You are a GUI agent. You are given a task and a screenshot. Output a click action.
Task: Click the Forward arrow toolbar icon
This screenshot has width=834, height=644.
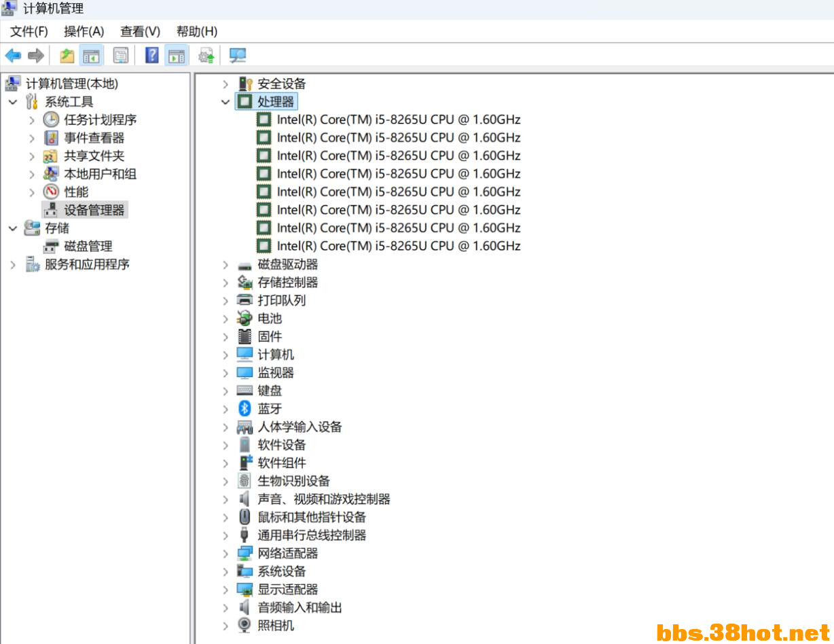36,56
